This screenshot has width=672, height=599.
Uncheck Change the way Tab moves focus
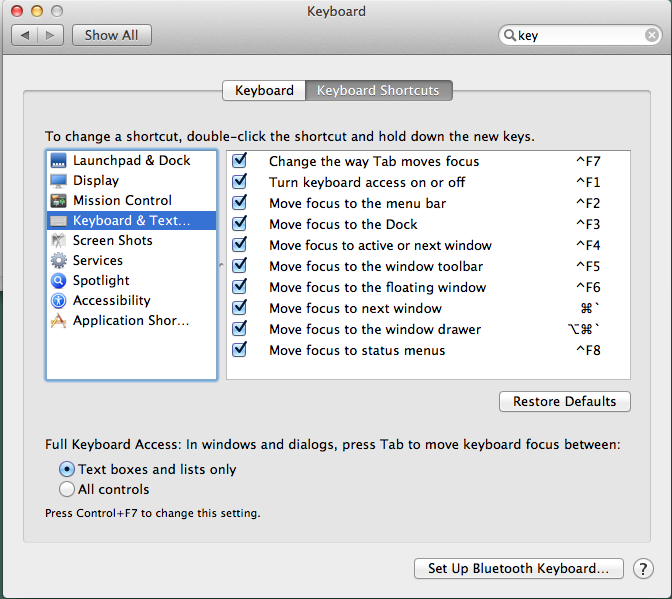tap(240, 162)
